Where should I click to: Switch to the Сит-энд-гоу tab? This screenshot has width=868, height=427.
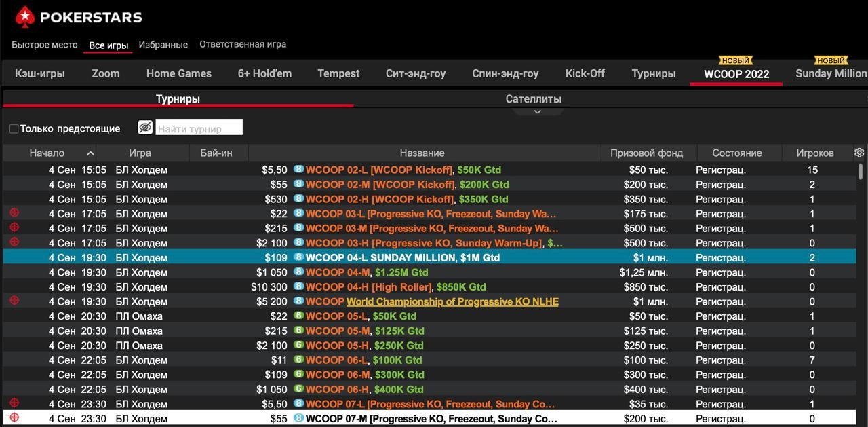pyautogui.click(x=416, y=73)
